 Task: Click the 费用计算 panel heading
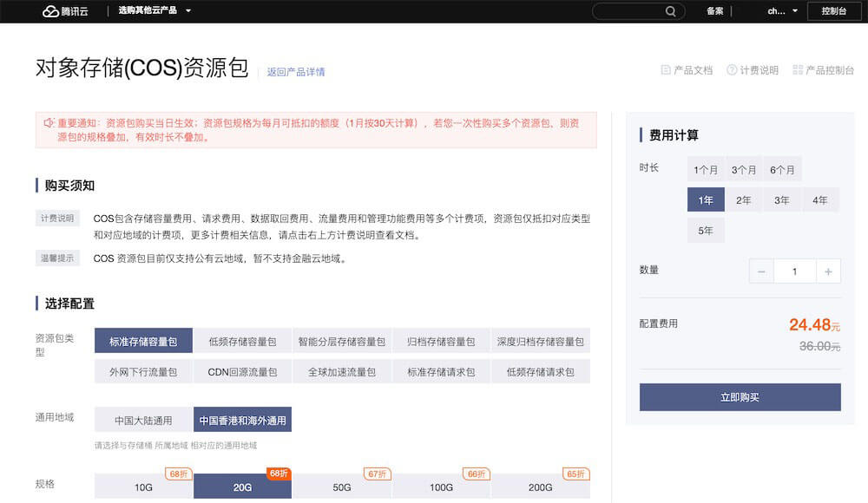point(674,135)
